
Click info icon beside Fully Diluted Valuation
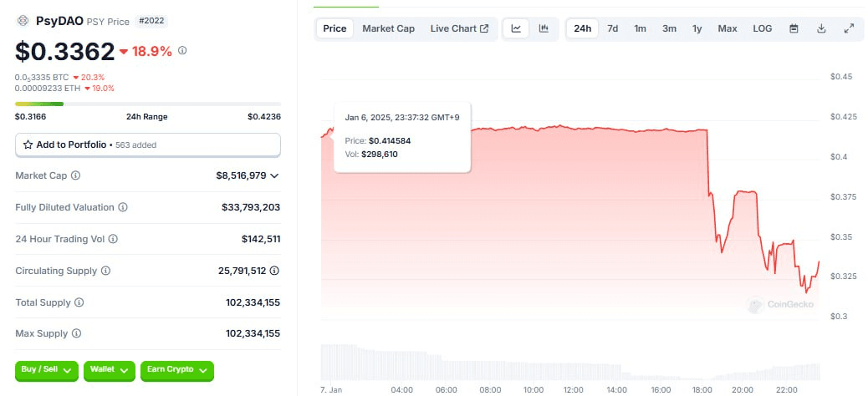point(123,207)
